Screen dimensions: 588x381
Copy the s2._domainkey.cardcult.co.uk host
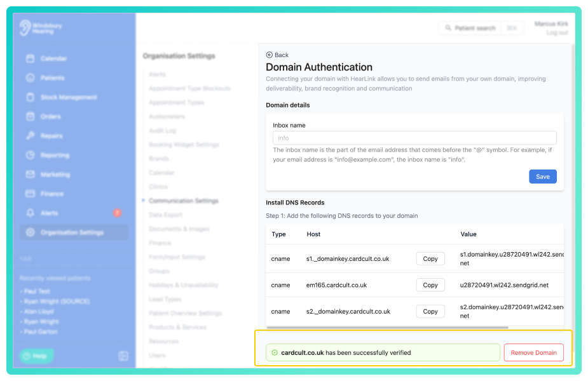point(430,311)
